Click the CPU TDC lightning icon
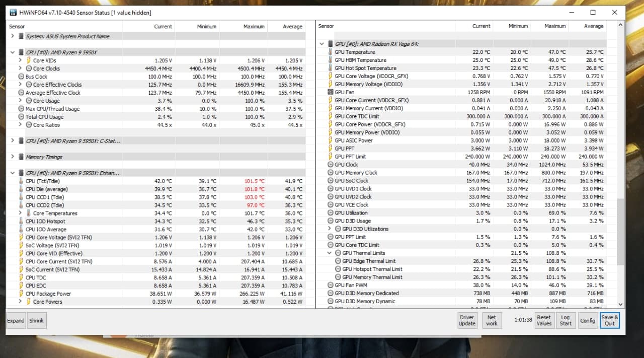The height and width of the screenshot is (358, 644). click(x=21, y=277)
